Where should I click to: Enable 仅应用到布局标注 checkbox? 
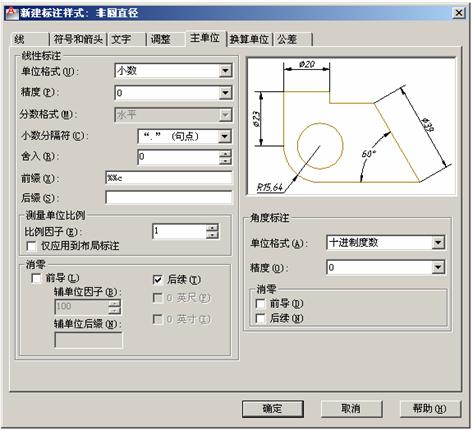(31, 246)
